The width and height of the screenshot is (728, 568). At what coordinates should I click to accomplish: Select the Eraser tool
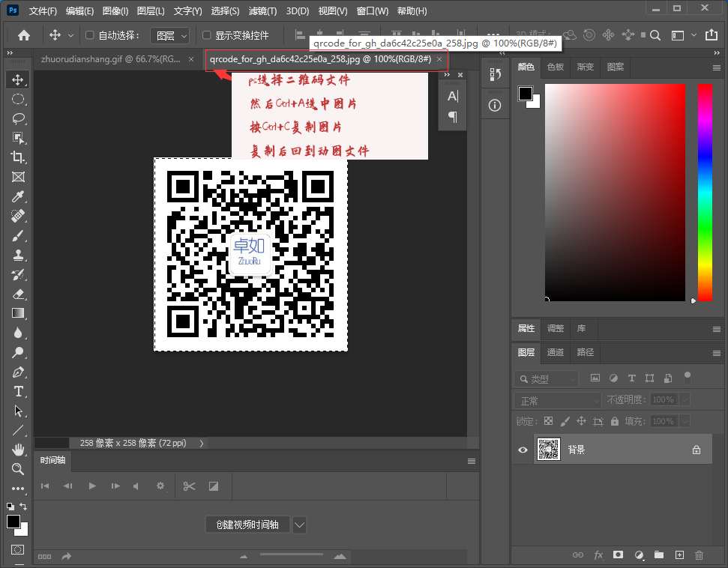pyautogui.click(x=18, y=294)
